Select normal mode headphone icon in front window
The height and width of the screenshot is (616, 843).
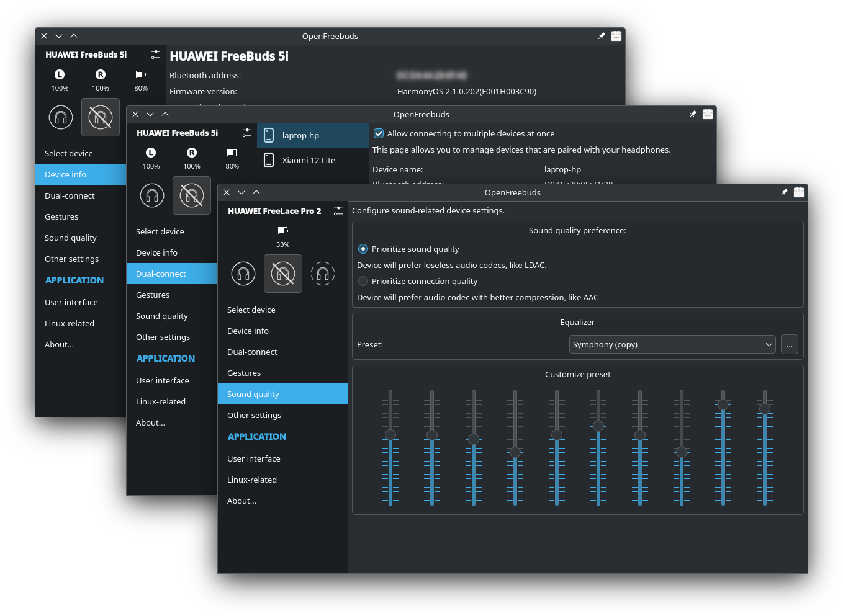click(x=243, y=274)
